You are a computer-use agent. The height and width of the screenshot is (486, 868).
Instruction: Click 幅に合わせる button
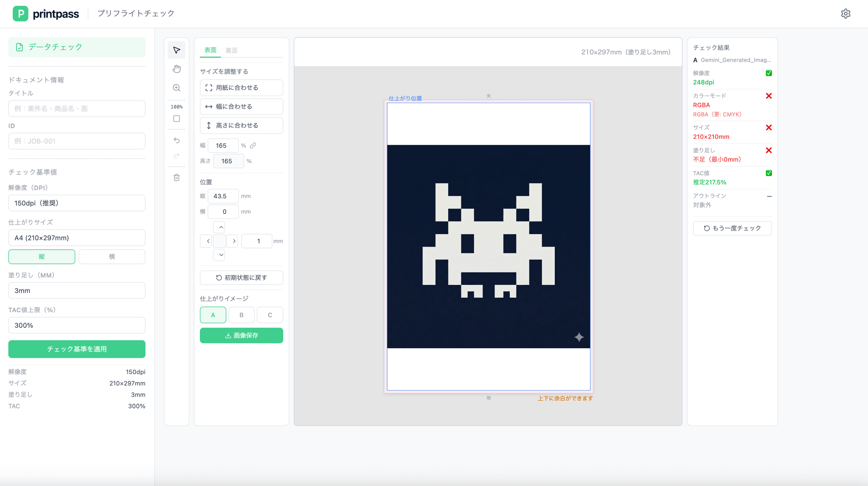pyautogui.click(x=241, y=106)
